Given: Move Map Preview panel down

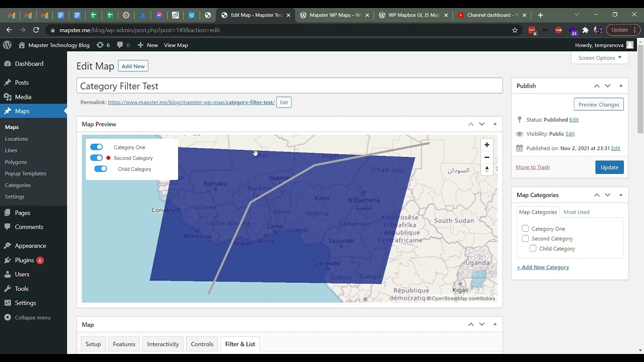Looking at the screenshot, I should coord(482,124).
